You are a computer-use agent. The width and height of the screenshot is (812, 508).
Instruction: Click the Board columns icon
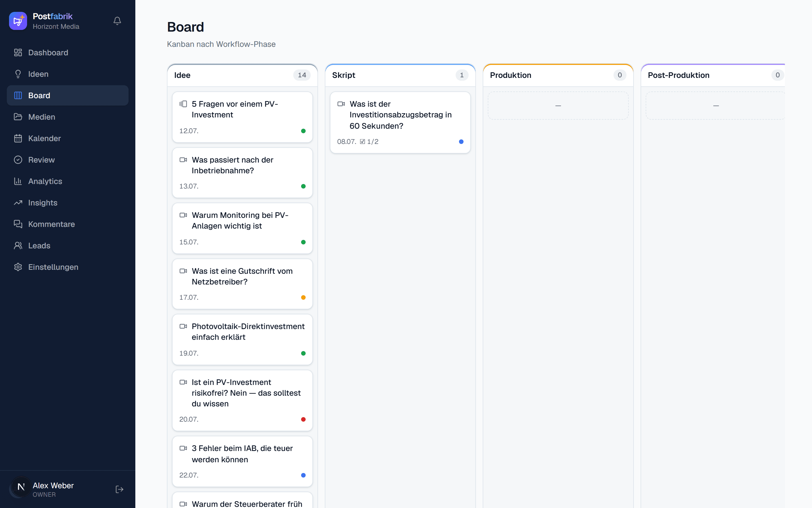point(18,95)
